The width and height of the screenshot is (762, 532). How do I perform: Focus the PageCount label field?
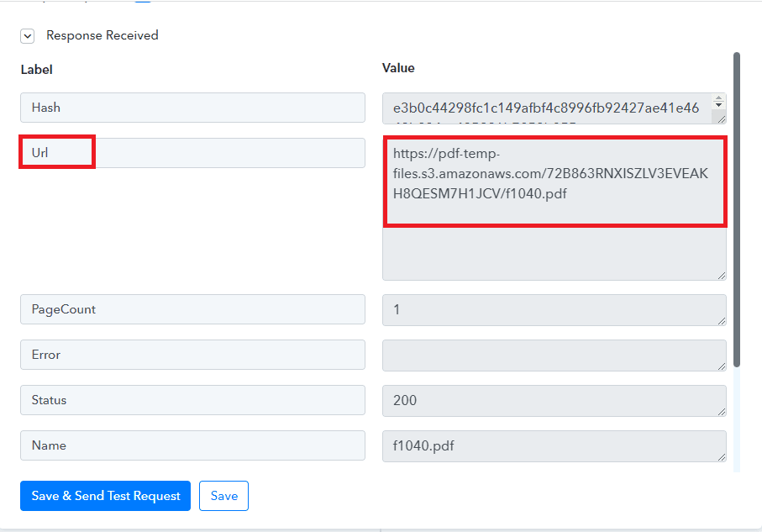tap(192, 309)
